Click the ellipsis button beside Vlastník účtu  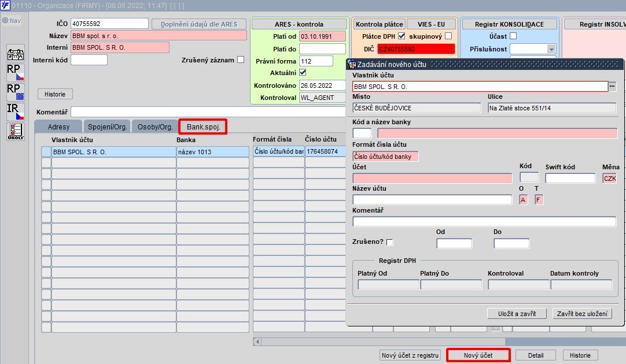click(612, 86)
